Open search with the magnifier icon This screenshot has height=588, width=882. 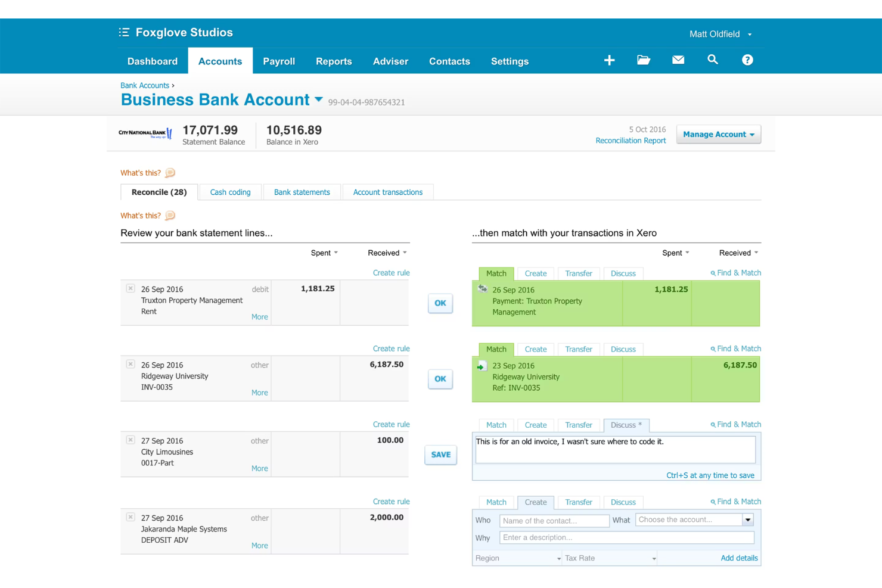[713, 60]
